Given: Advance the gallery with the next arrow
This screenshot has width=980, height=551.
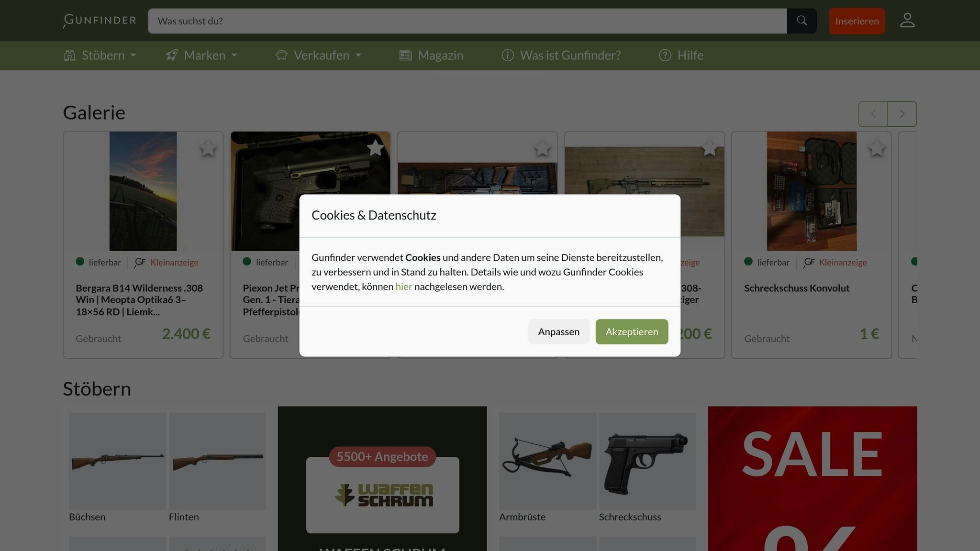Looking at the screenshot, I should click(902, 114).
